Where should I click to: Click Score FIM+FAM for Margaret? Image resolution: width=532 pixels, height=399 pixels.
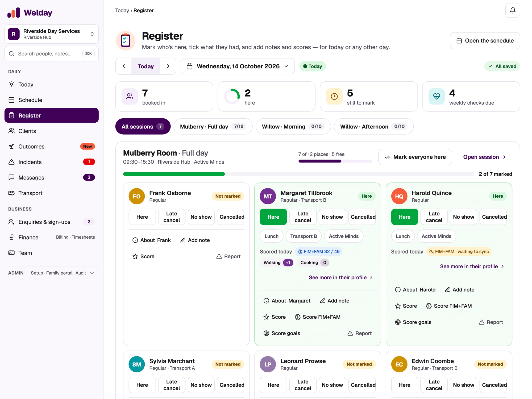tap(318, 317)
